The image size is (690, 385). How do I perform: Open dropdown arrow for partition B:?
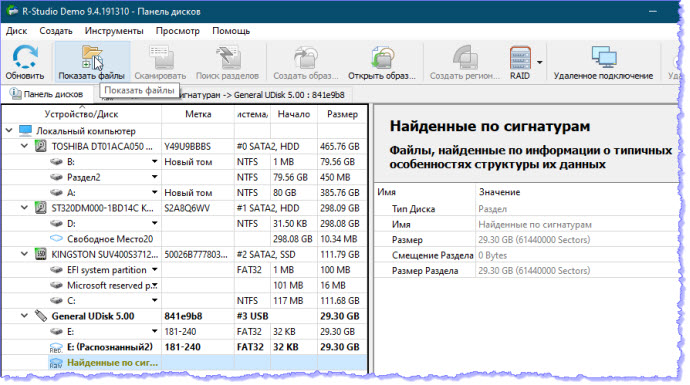click(x=154, y=161)
